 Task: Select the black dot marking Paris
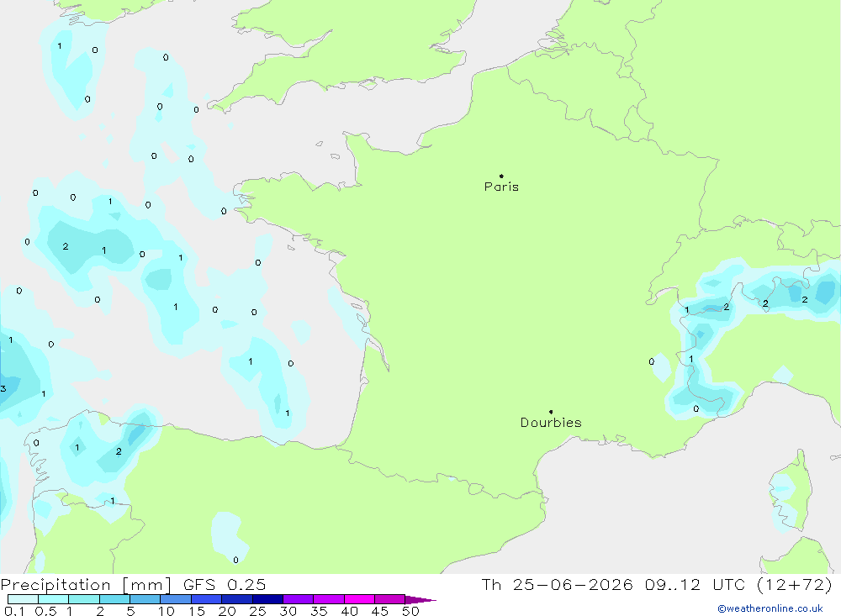coord(501,176)
